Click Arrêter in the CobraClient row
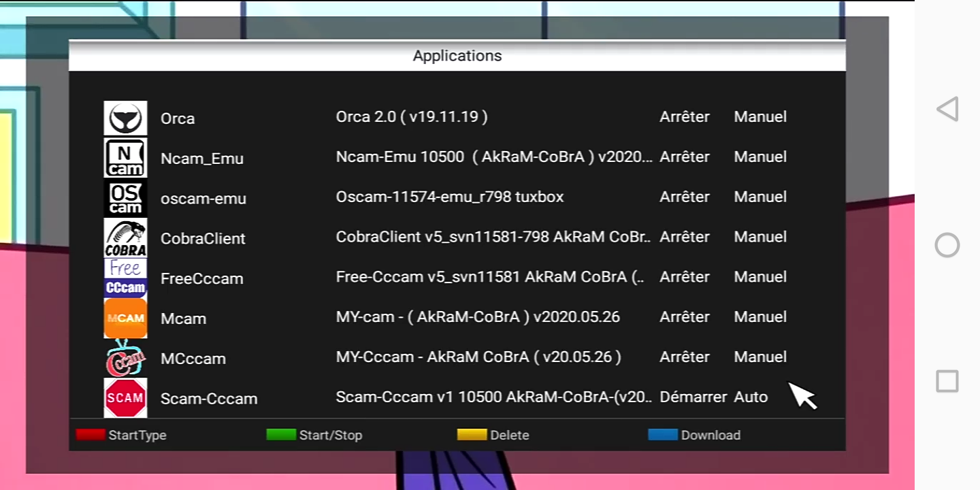 pyautogui.click(x=685, y=237)
